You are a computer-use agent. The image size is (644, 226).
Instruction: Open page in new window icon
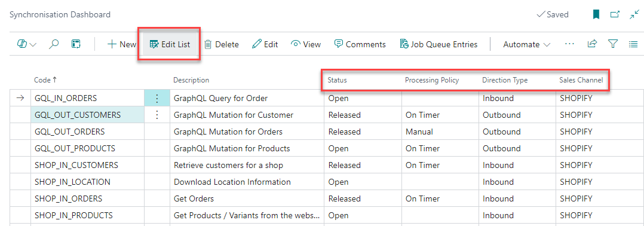615,14
